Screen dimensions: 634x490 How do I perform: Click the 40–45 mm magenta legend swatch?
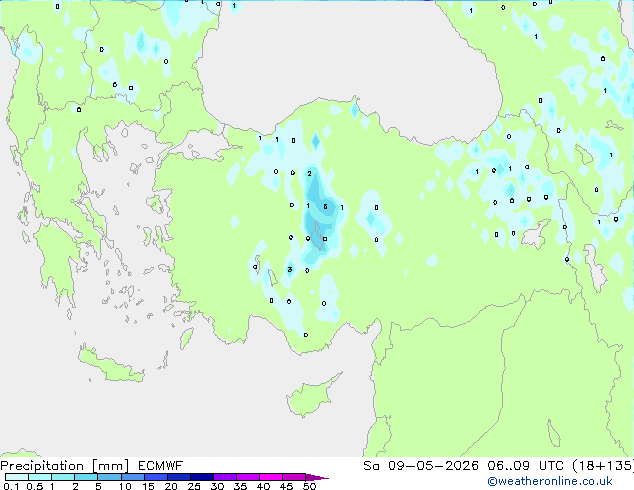pos(271,477)
